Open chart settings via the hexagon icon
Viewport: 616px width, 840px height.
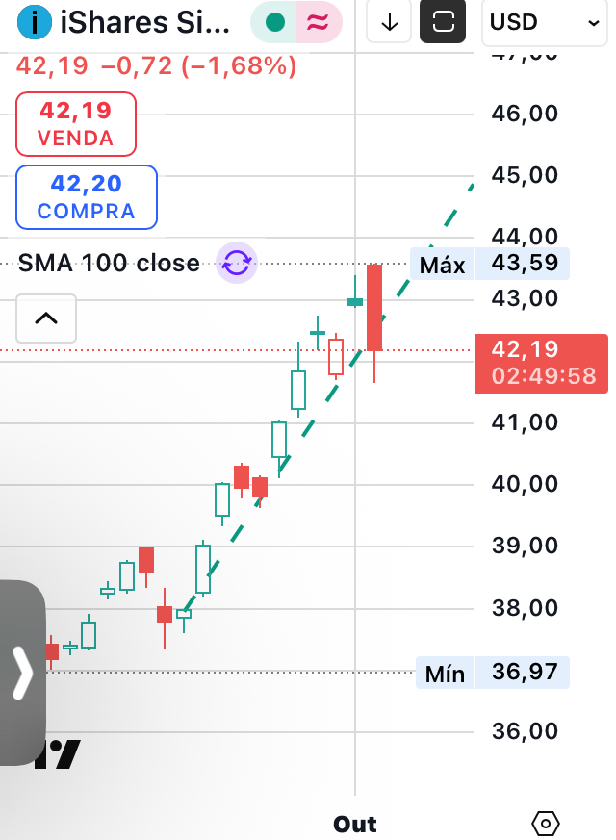pyautogui.click(x=546, y=824)
